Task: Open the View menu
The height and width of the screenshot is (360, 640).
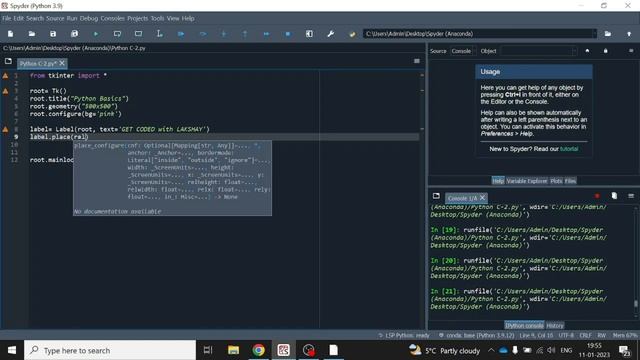Action: pyautogui.click(x=173, y=18)
